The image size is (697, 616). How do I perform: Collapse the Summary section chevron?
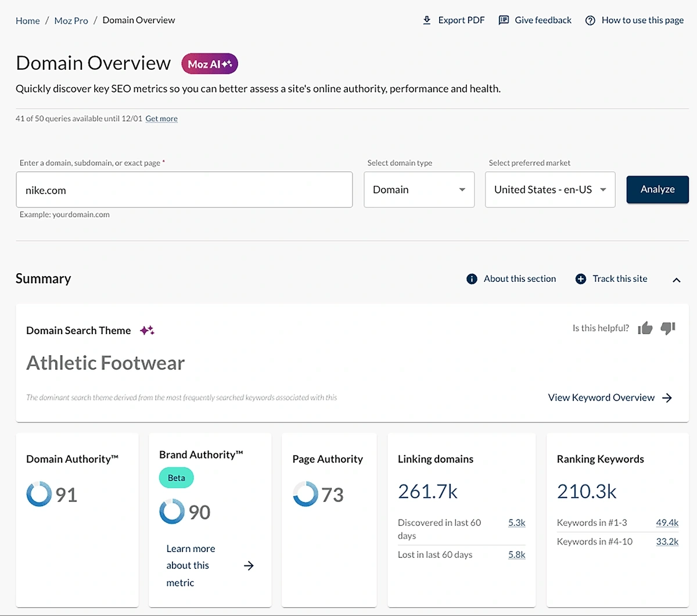676,280
